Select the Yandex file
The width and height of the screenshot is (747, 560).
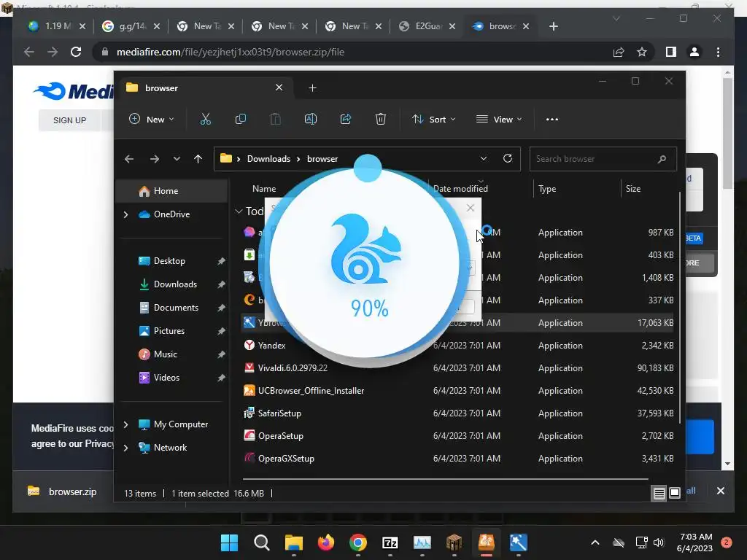271,345
